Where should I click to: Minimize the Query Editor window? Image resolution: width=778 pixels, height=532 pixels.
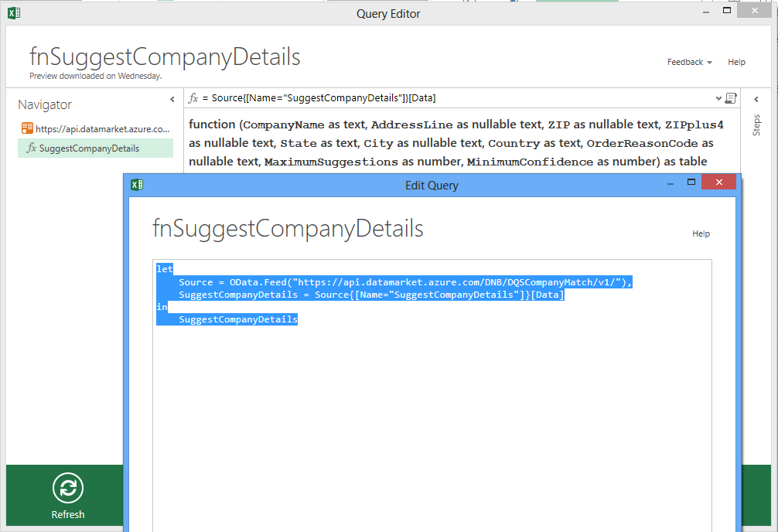click(x=706, y=12)
